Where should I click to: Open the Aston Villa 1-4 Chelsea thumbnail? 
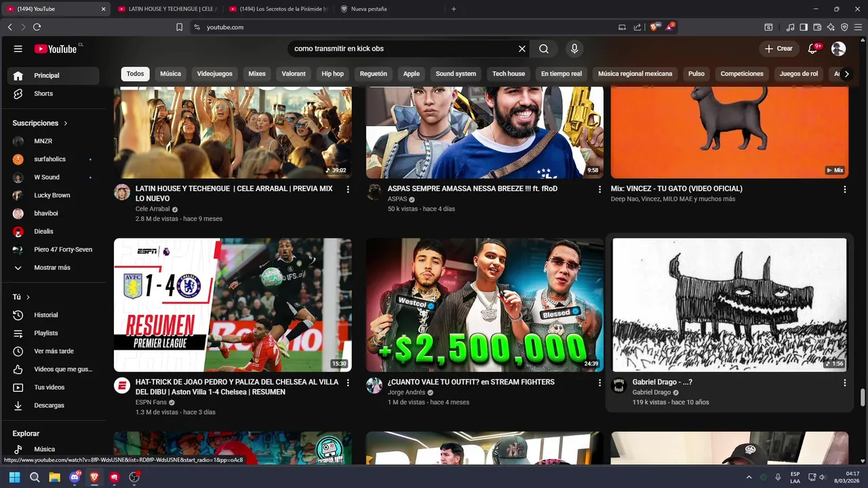(233, 304)
